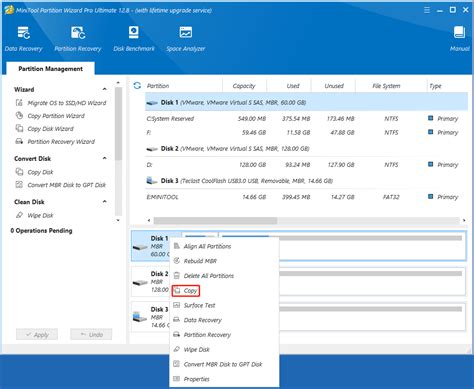474x389 pixels.
Task: Select Surface Test in the context menu
Action: (x=199, y=305)
